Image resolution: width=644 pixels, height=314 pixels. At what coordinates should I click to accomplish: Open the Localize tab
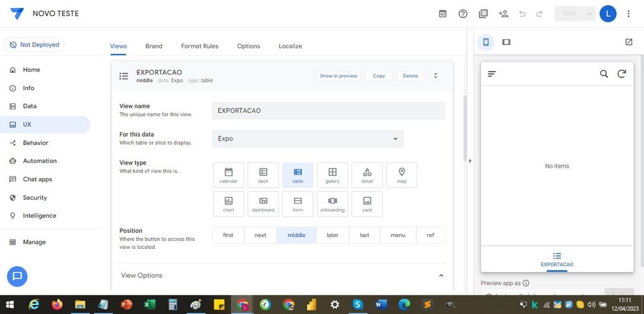coord(290,46)
